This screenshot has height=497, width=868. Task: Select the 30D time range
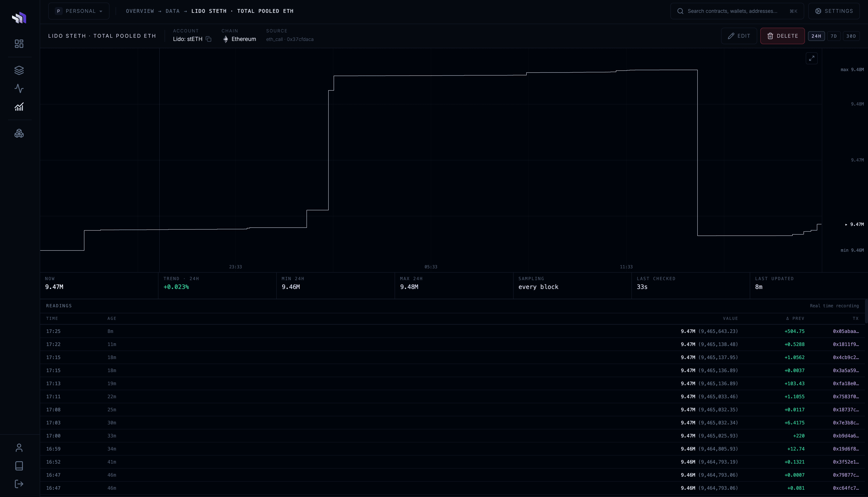pos(851,36)
